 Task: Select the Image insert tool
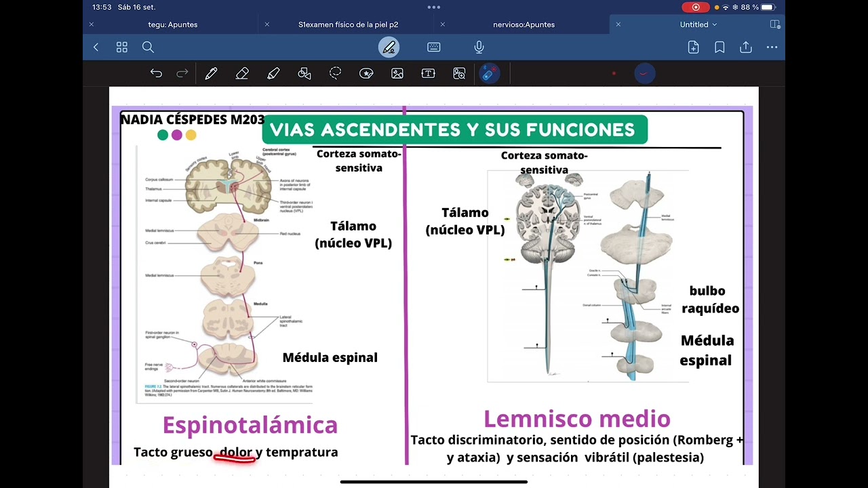[x=397, y=73]
